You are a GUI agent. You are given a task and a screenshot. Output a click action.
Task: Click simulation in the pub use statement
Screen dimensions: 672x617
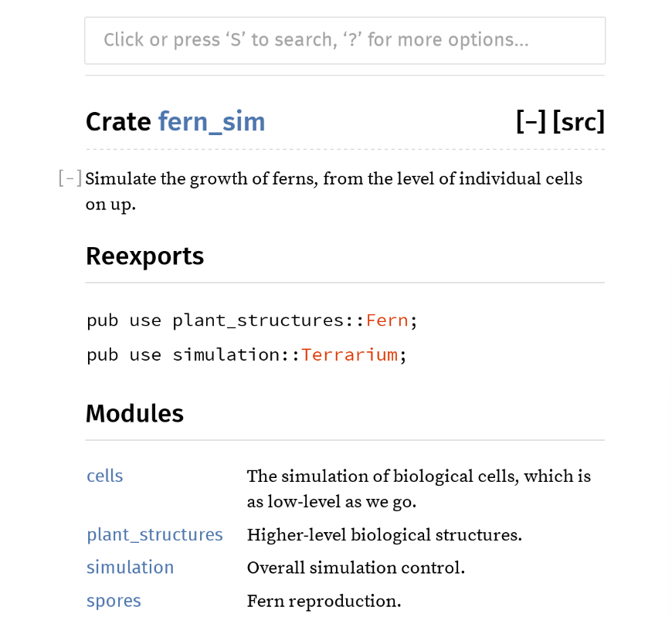(x=226, y=354)
